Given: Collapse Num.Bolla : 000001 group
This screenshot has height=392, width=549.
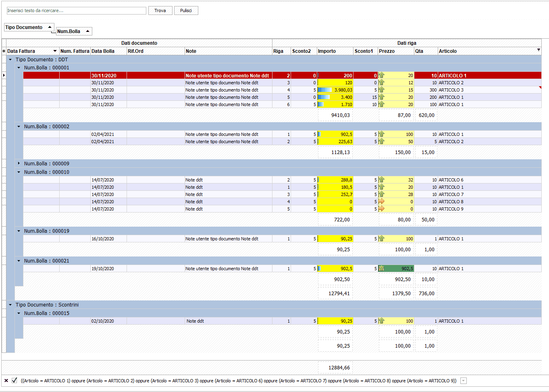Looking at the screenshot, I should pyautogui.click(x=19, y=68).
